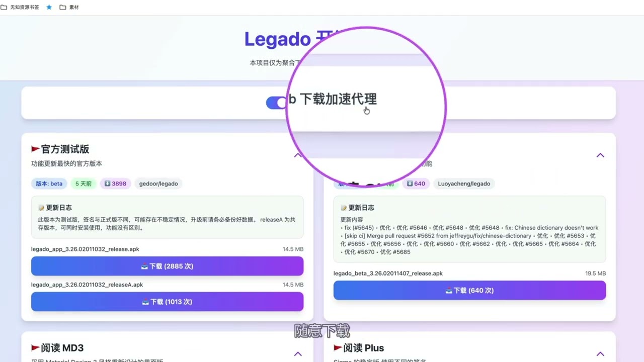Click the memo icon in Luoyacheng 更新日志

point(344,208)
